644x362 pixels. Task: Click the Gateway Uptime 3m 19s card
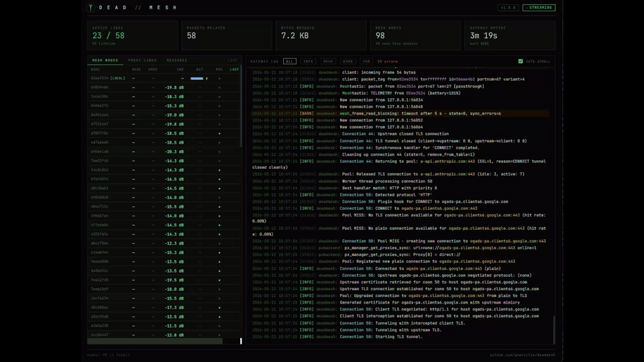pyautogui.click(x=510, y=36)
